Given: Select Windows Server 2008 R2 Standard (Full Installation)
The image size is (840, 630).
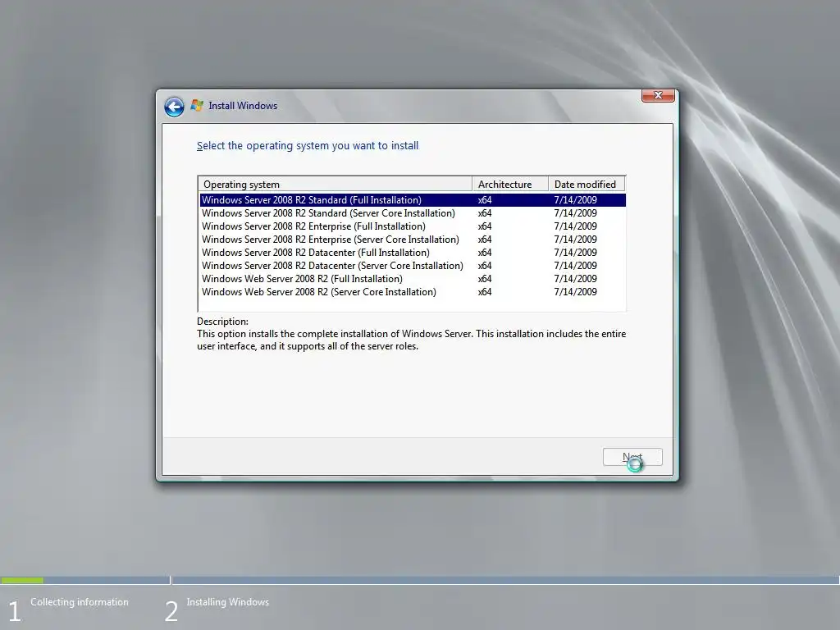Looking at the screenshot, I should [413, 200].
